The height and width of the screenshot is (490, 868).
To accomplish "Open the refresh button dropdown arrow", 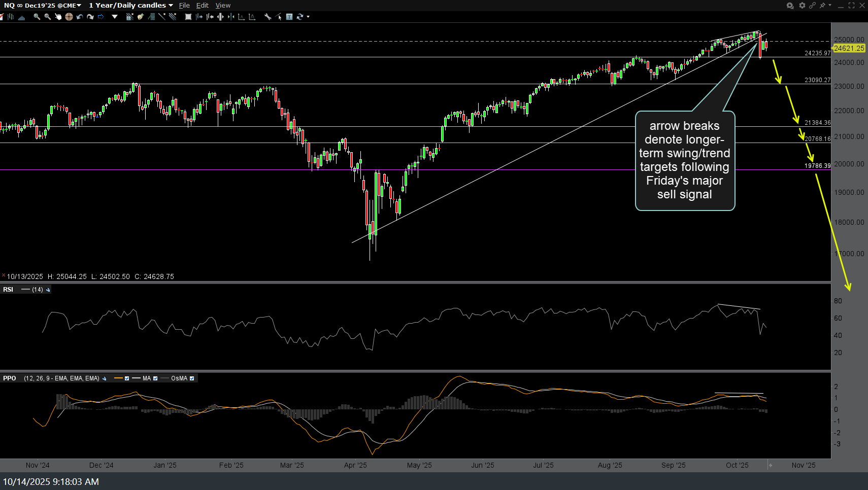I will (308, 17).
